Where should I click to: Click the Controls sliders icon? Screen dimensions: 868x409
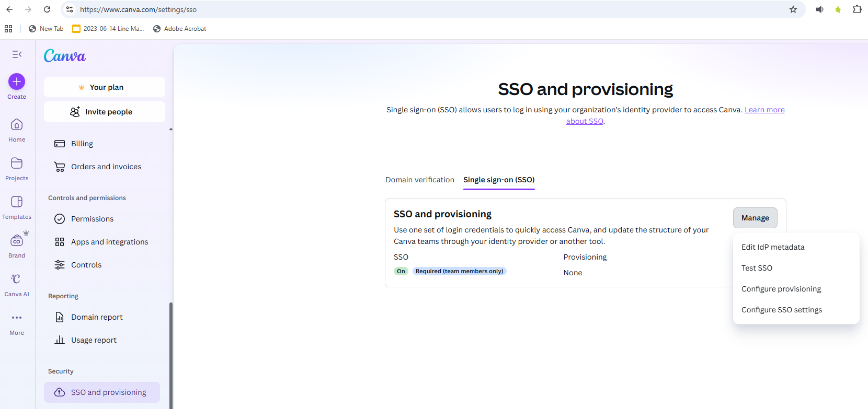point(60,265)
